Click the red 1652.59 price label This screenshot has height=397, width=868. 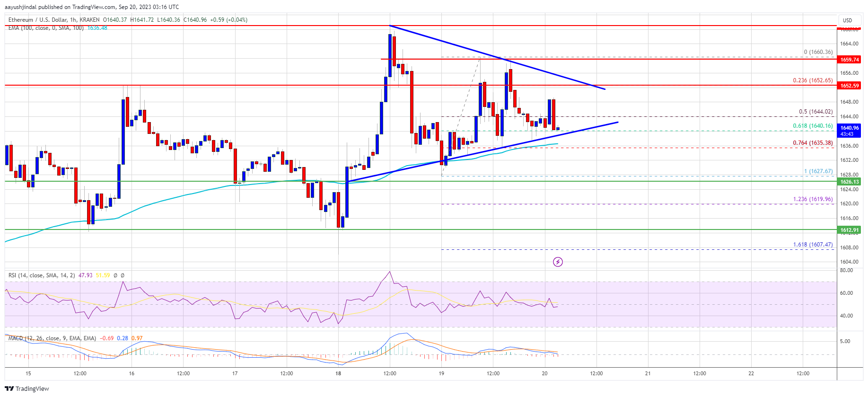pyautogui.click(x=849, y=86)
